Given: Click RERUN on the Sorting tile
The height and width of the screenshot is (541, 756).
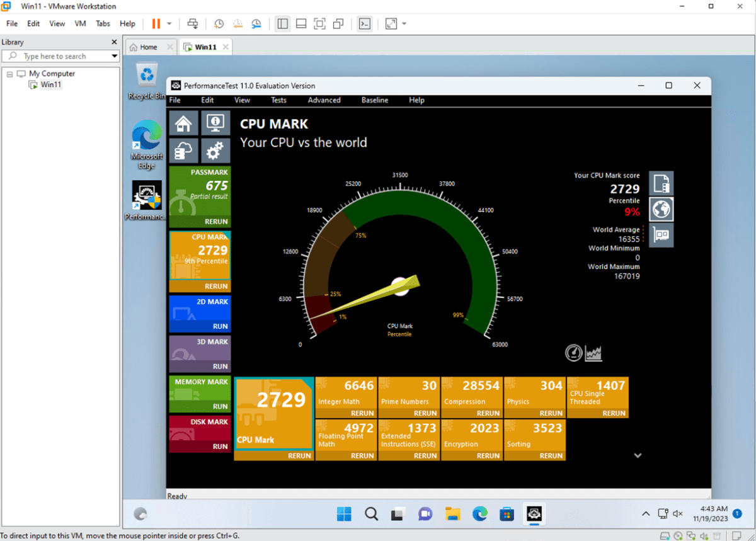Looking at the screenshot, I should [551, 455].
